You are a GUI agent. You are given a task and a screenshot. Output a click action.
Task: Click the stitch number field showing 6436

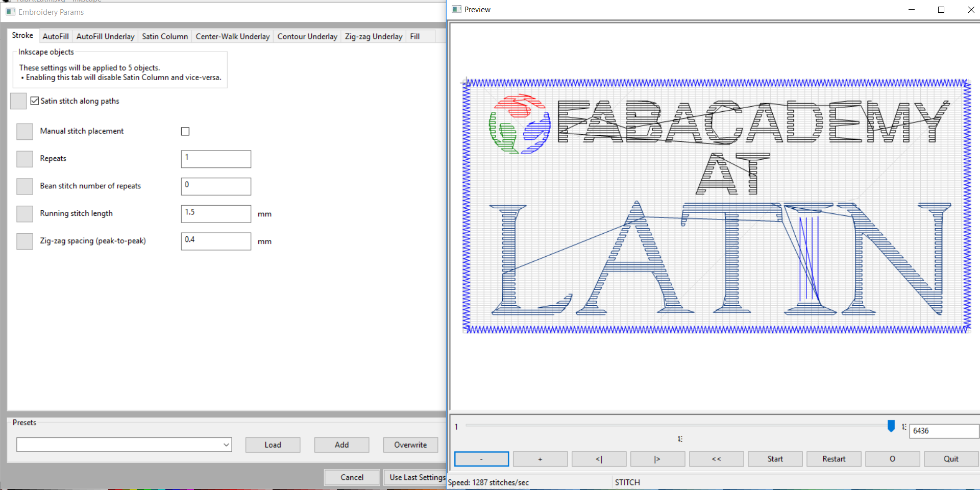pyautogui.click(x=944, y=431)
